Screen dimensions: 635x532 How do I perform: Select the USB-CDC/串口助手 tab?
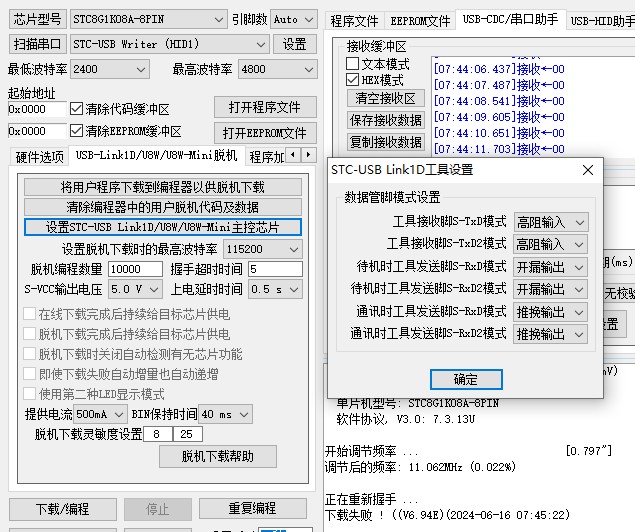(510, 19)
